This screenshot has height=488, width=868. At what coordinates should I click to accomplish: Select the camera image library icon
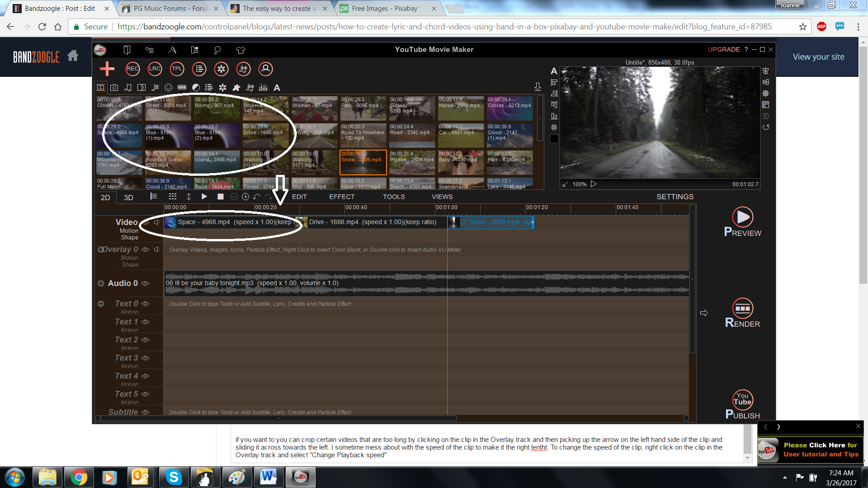pyautogui.click(x=114, y=88)
